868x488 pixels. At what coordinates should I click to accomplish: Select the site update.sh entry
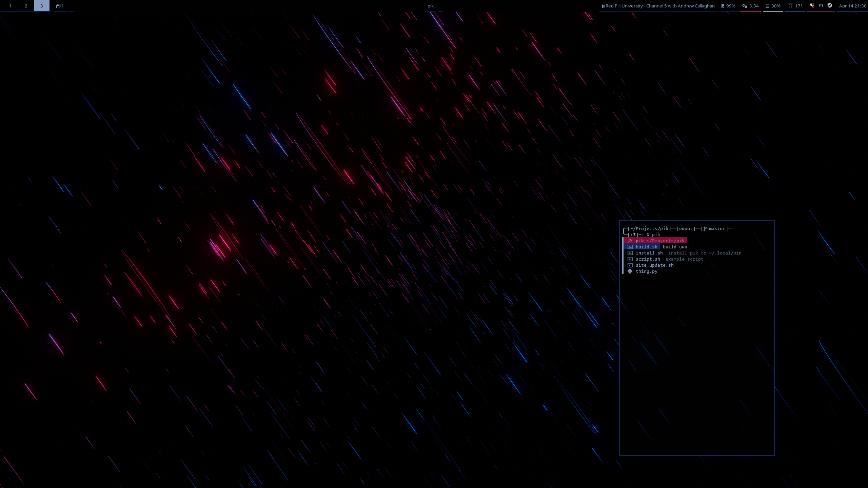tap(654, 265)
